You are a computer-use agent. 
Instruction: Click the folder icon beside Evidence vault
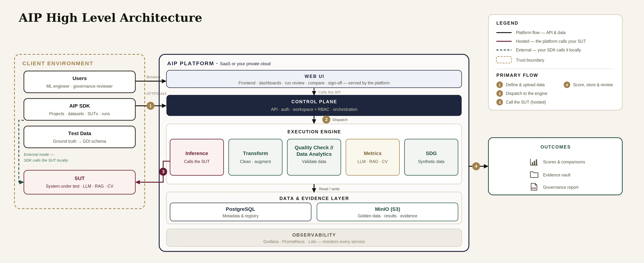[534, 175]
